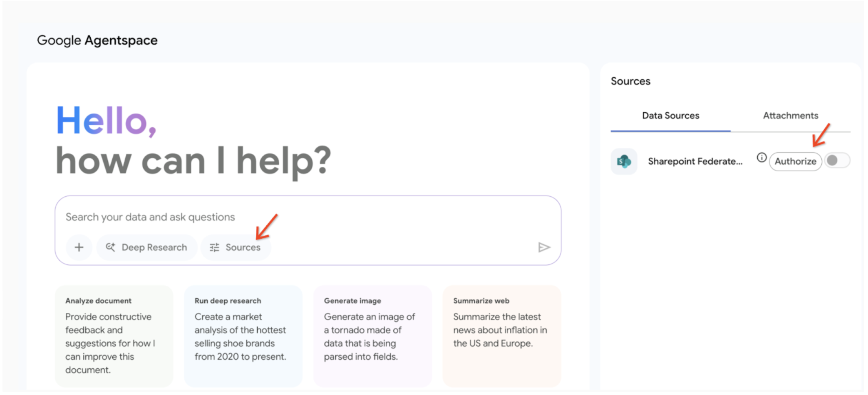Click the 'how can I help?' heading
Screen dimensions: 868x395
(193, 161)
